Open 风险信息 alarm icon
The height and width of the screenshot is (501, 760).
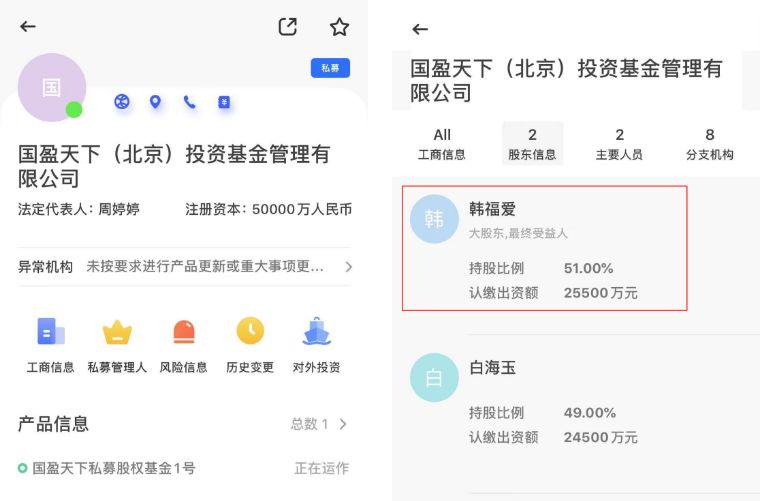pos(184,331)
